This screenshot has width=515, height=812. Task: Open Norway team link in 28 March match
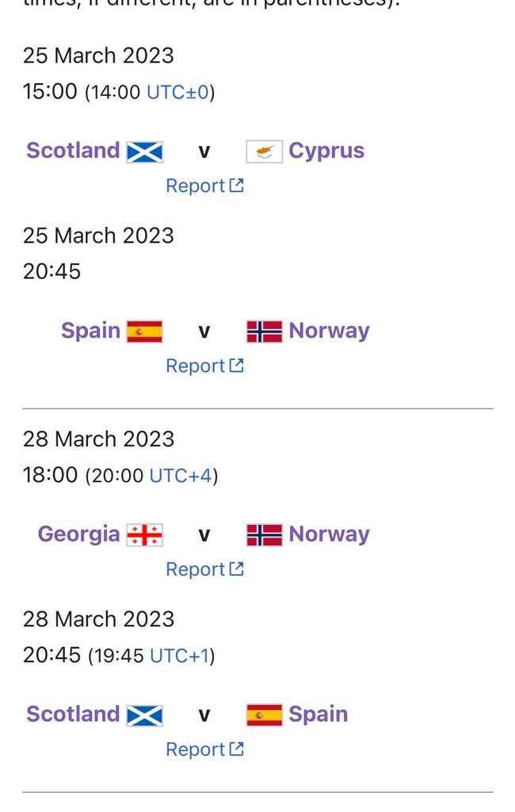(x=329, y=534)
